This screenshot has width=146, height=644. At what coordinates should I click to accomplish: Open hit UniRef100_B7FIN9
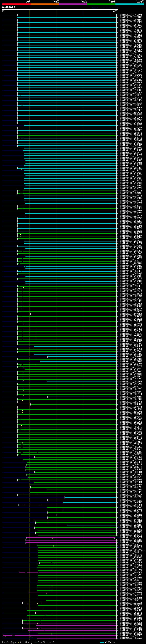[x=131, y=17]
